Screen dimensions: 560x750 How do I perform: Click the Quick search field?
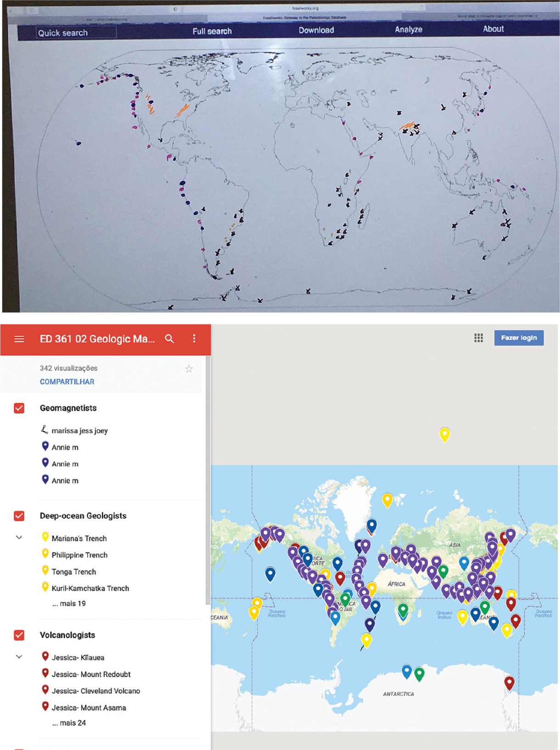pyautogui.click(x=76, y=33)
